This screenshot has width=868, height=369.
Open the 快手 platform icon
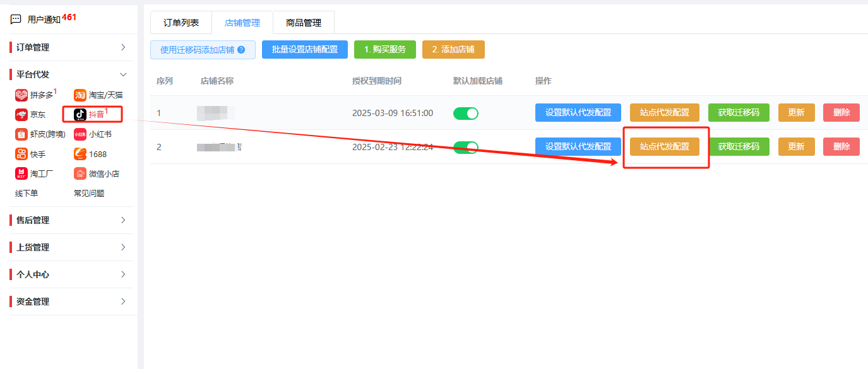coord(21,154)
